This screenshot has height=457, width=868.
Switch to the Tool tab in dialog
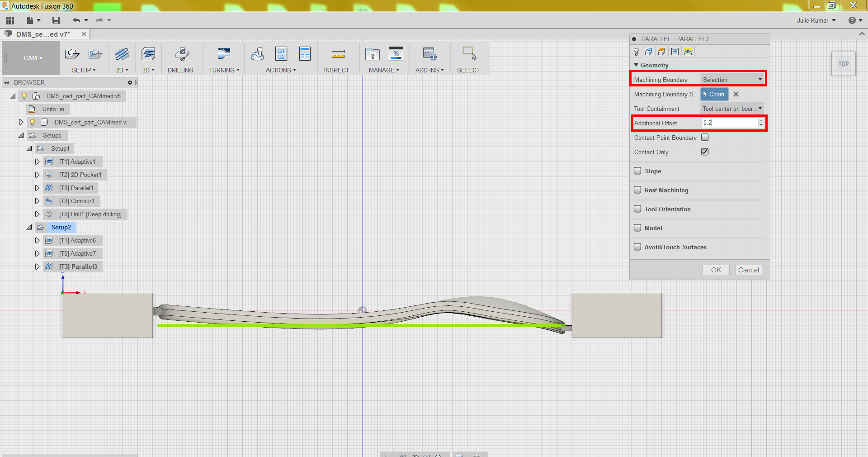(x=636, y=52)
